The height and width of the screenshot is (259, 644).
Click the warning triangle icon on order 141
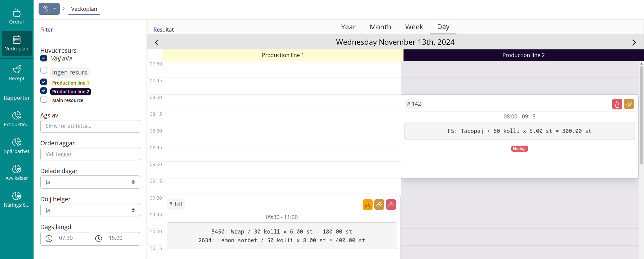[391, 205]
